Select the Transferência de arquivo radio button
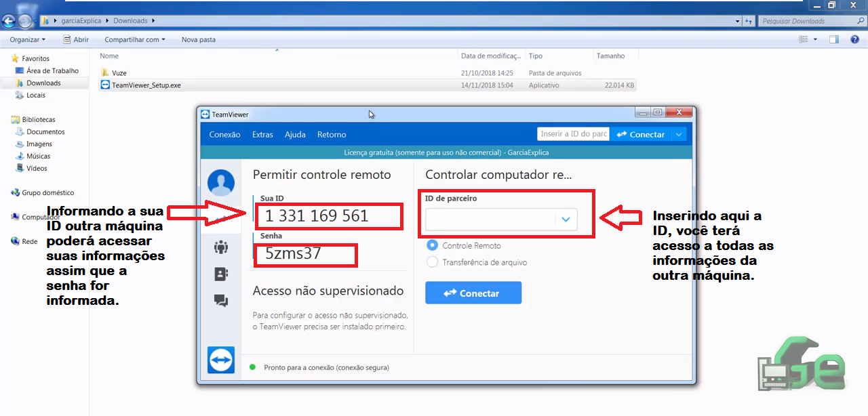 click(432, 262)
